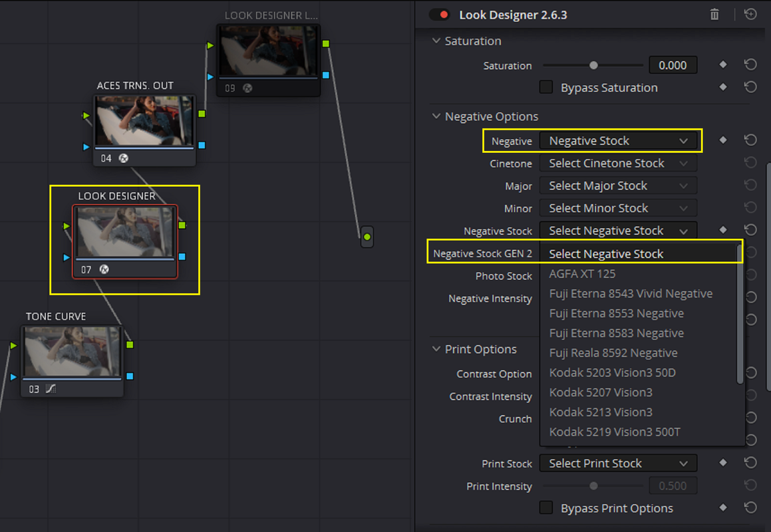Open the Negative Stock row dropdown
The width and height of the screenshot is (771, 532).
(x=618, y=231)
